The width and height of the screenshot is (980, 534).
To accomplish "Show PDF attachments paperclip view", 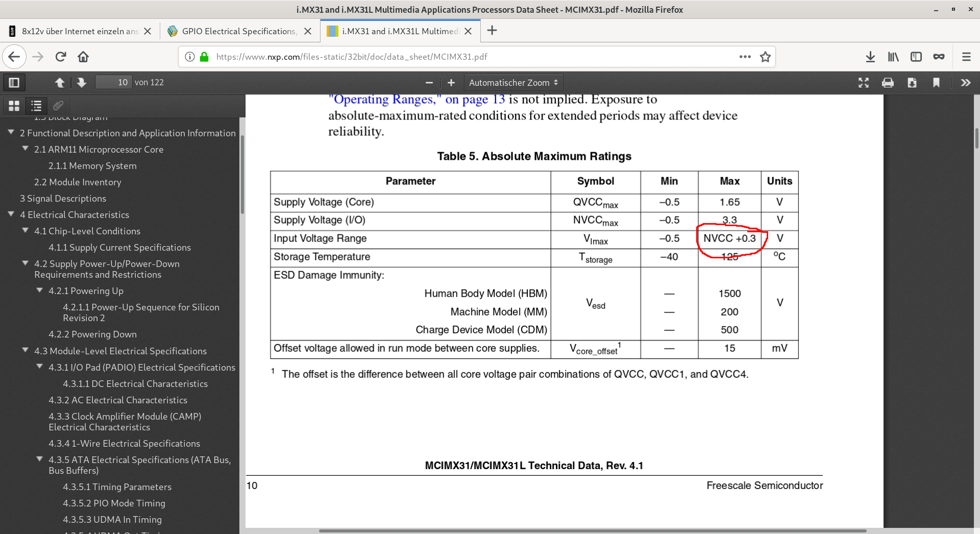I will click(58, 106).
